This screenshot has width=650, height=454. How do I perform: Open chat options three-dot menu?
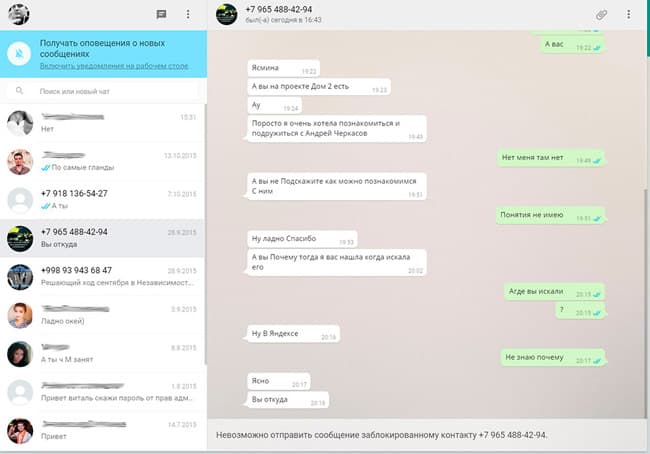(628, 15)
